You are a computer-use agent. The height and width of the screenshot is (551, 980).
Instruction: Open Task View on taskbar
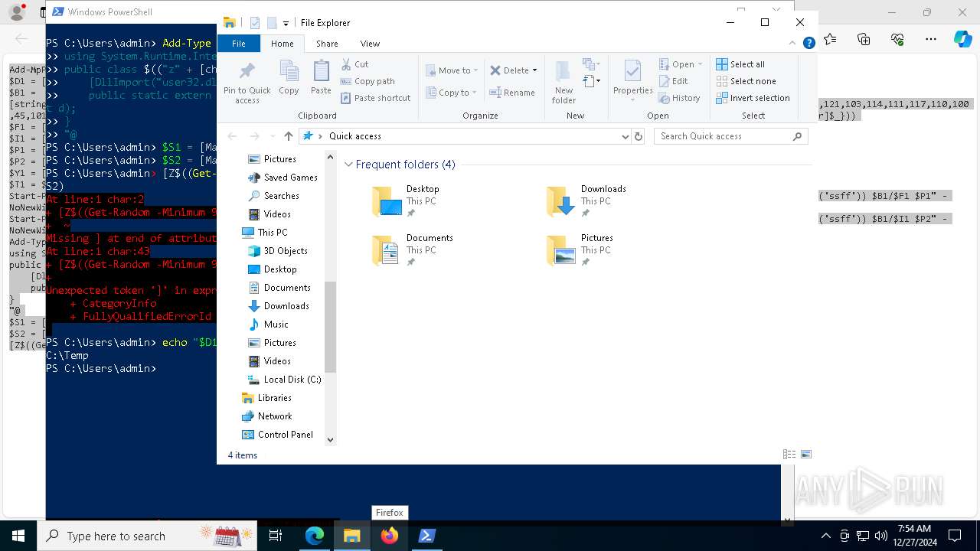click(276, 536)
